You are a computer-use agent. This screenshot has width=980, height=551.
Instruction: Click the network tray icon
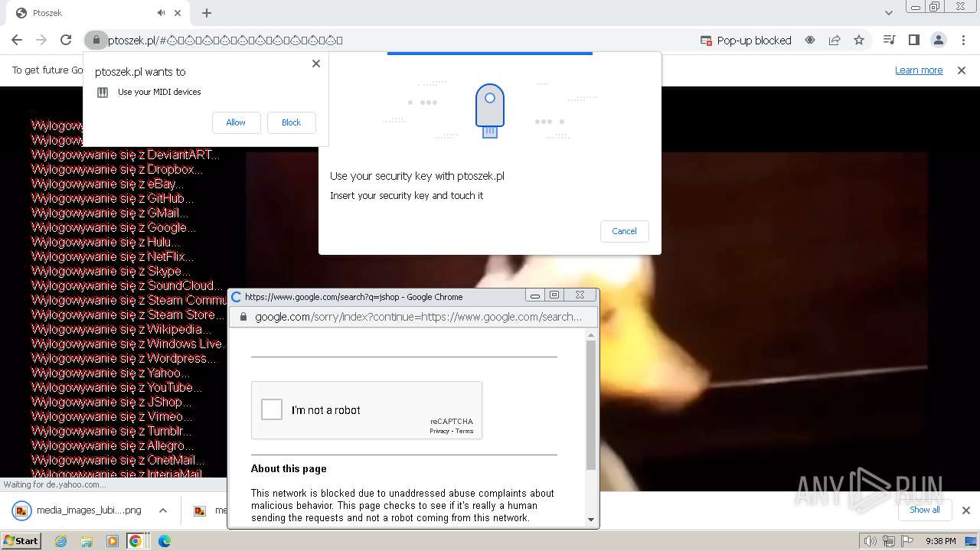tap(889, 541)
